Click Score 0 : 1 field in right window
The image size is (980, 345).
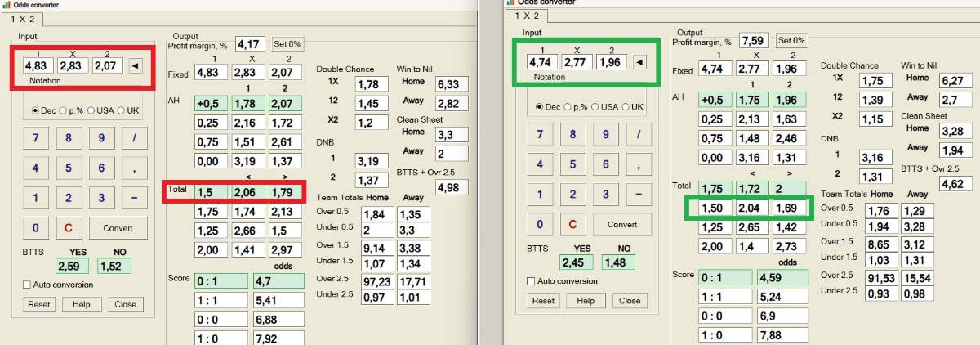(x=724, y=276)
